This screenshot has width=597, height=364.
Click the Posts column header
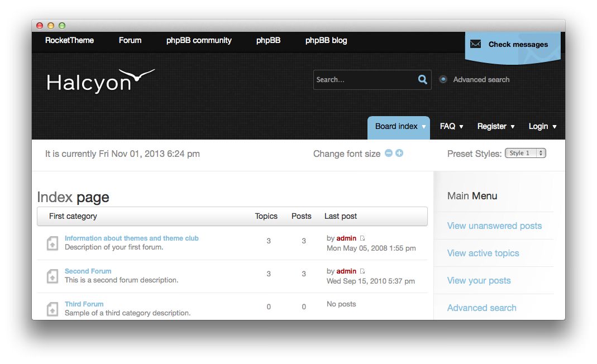[x=301, y=216]
